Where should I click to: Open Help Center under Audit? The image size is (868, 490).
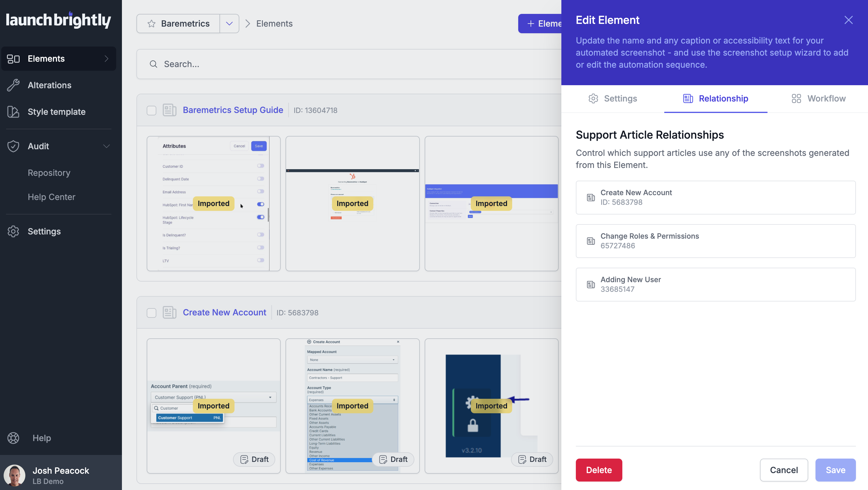click(51, 197)
